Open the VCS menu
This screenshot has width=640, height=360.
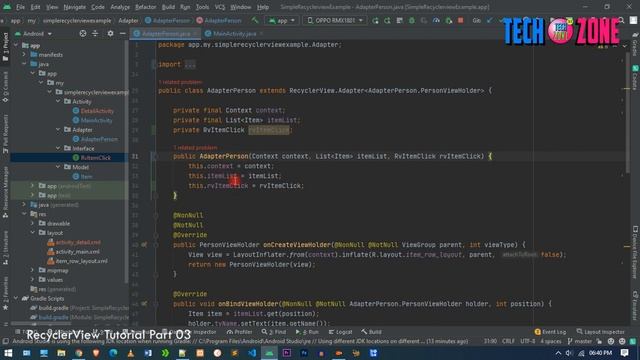(x=220, y=7)
